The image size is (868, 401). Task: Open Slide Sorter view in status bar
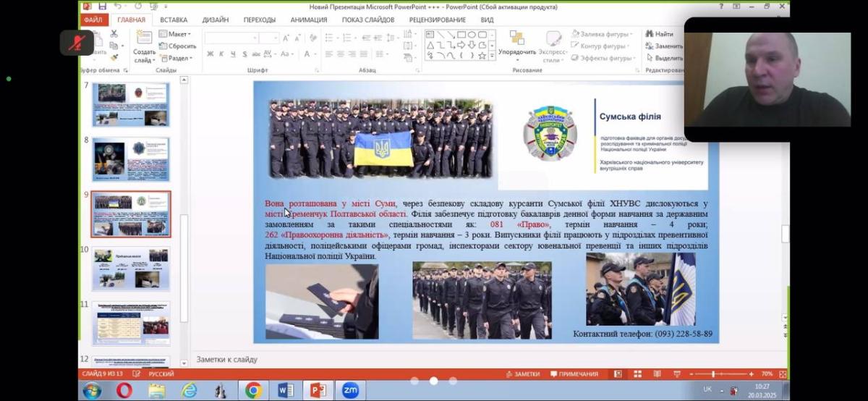point(637,374)
